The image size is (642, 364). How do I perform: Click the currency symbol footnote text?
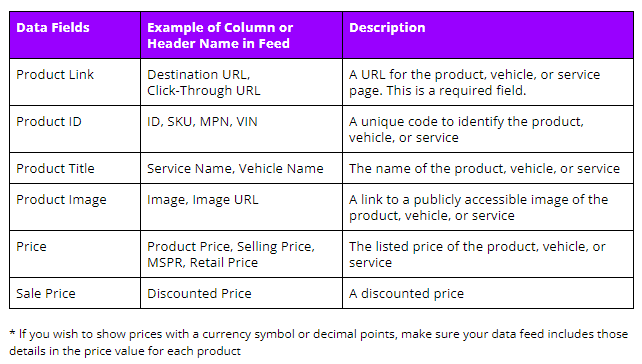[319, 342]
